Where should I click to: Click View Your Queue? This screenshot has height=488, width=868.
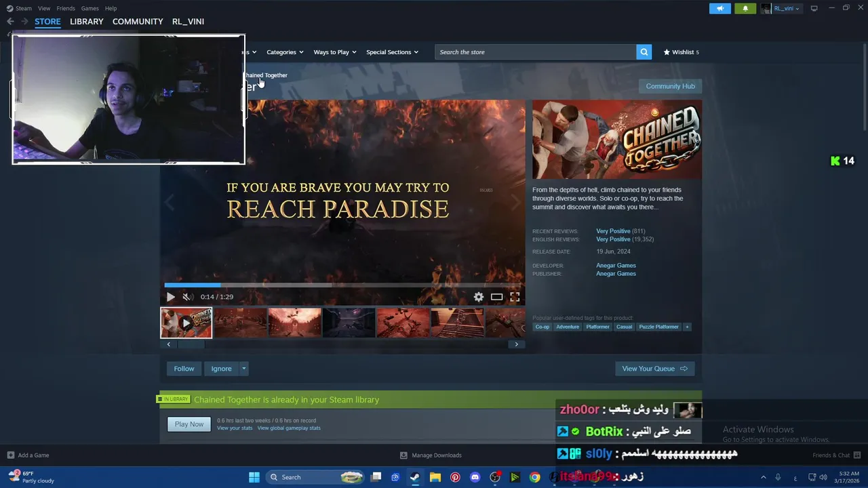654,369
